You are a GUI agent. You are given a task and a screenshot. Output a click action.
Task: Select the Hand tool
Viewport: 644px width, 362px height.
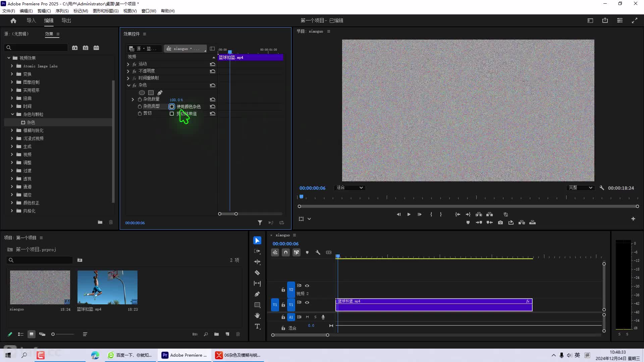coord(257,315)
